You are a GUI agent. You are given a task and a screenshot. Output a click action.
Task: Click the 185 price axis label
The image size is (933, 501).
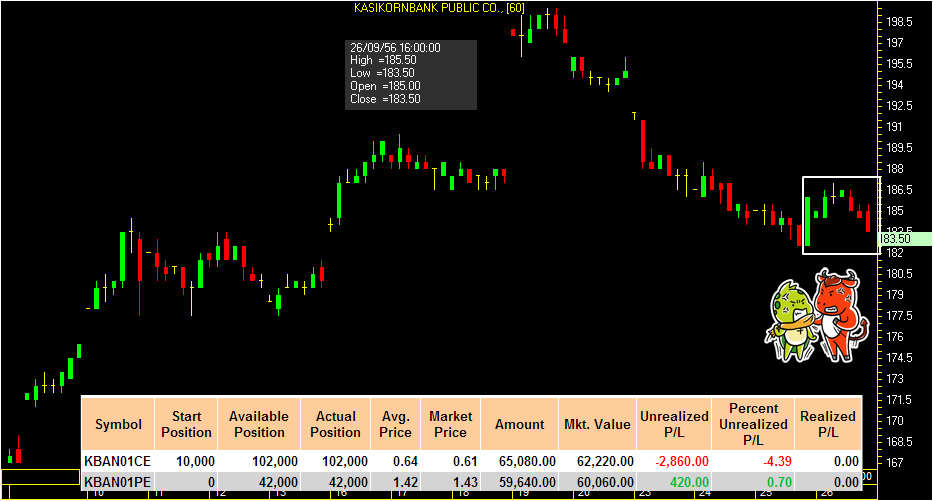(x=895, y=211)
